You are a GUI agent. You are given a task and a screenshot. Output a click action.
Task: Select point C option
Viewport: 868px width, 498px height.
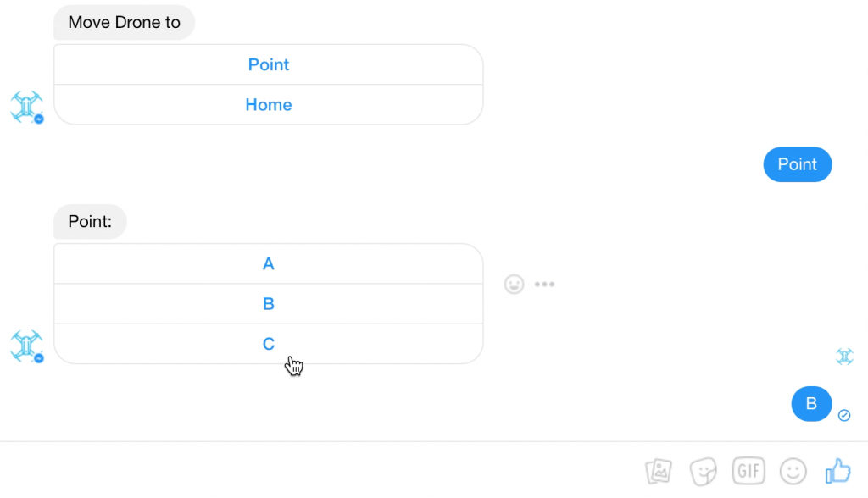point(268,344)
